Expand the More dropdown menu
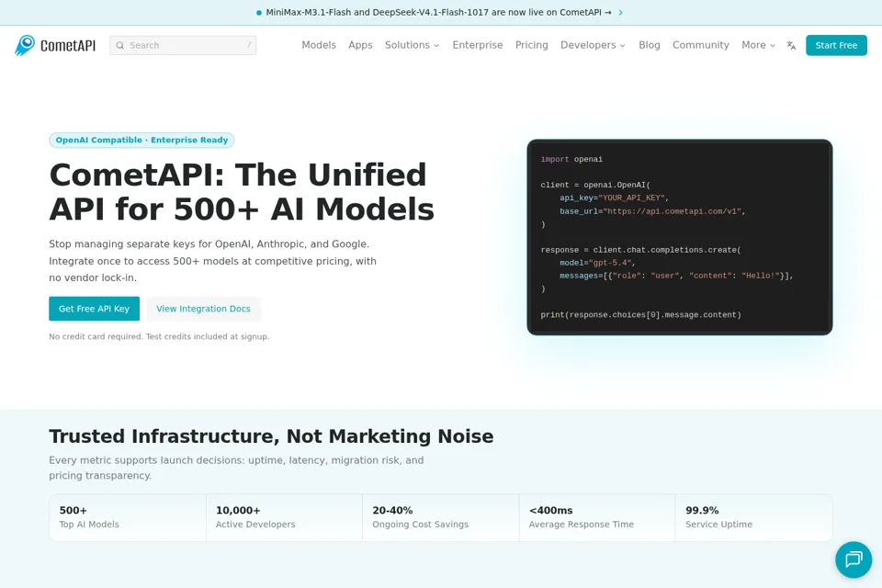The height and width of the screenshot is (588, 882). click(758, 45)
